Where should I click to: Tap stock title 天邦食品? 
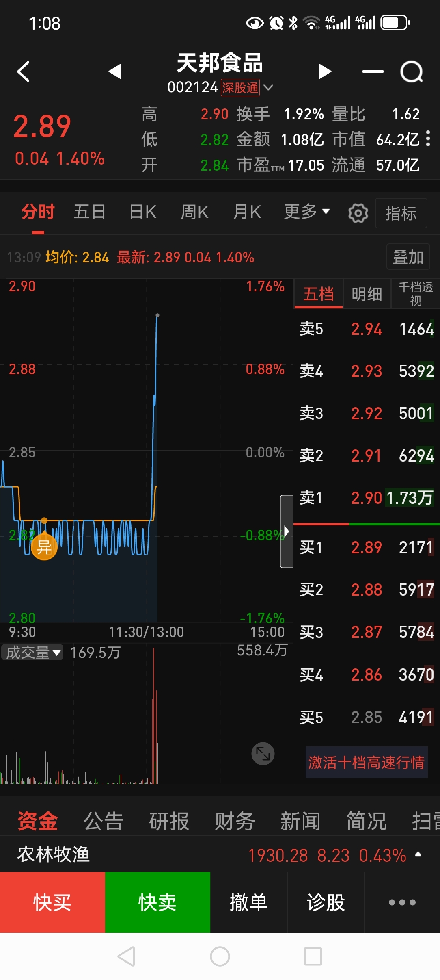(220, 63)
